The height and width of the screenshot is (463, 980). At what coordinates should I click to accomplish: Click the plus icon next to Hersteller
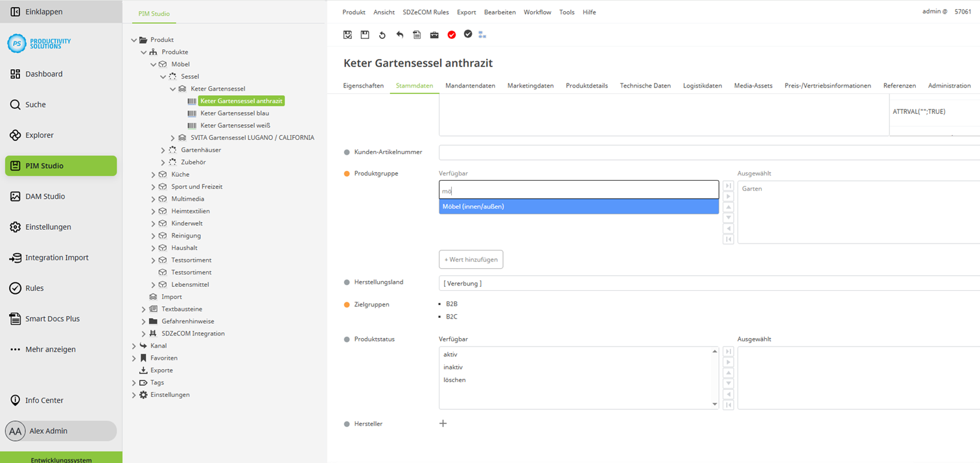coord(443,423)
